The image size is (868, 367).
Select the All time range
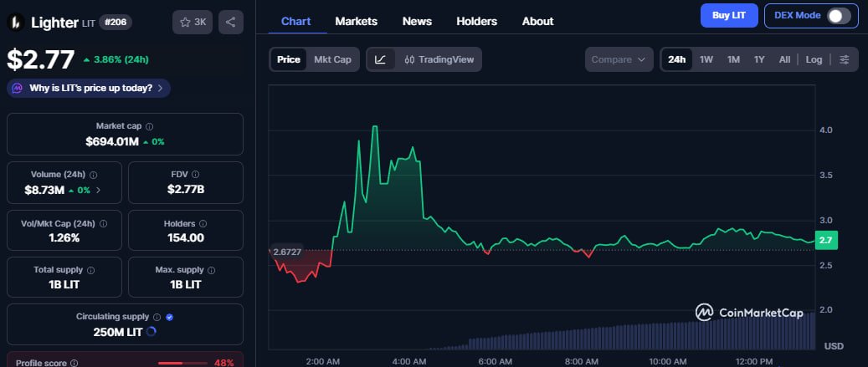coord(784,59)
